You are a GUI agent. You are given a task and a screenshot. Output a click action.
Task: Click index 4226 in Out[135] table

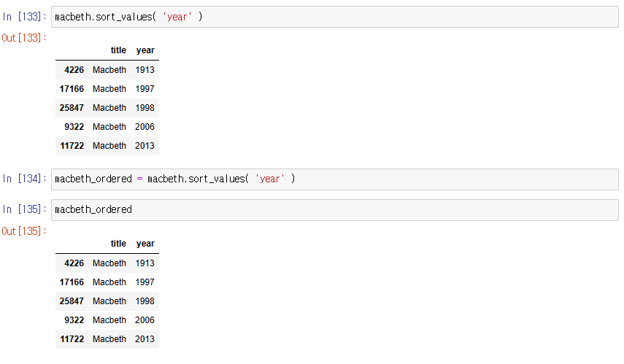point(74,263)
